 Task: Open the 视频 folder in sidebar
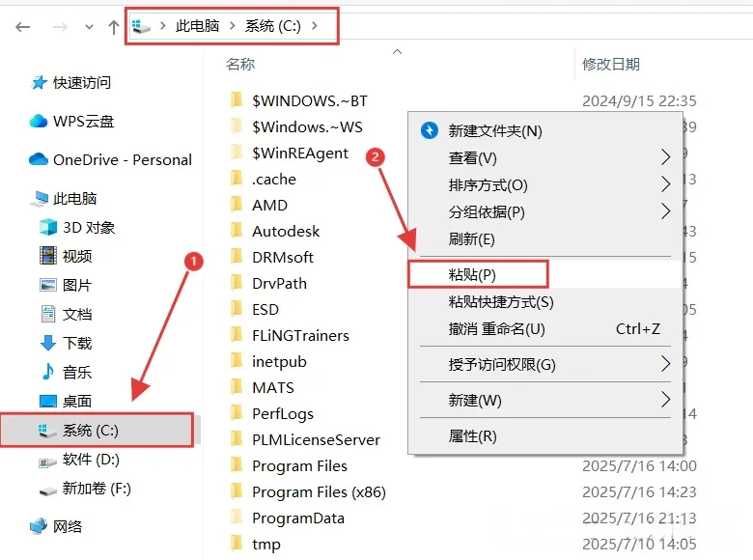point(77,256)
